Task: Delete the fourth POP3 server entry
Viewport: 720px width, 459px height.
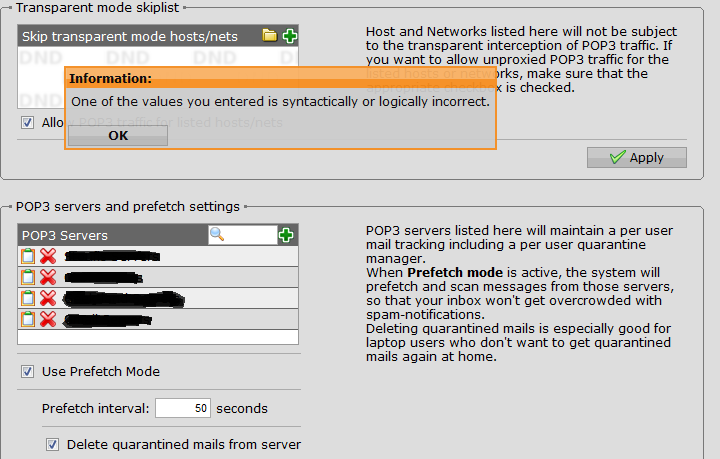Action: coord(47,319)
